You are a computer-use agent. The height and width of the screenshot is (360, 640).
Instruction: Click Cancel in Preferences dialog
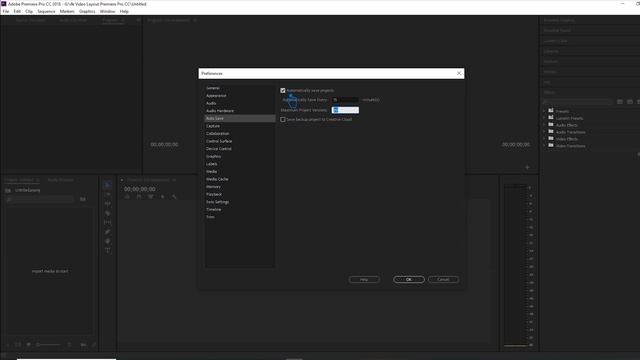(443, 280)
